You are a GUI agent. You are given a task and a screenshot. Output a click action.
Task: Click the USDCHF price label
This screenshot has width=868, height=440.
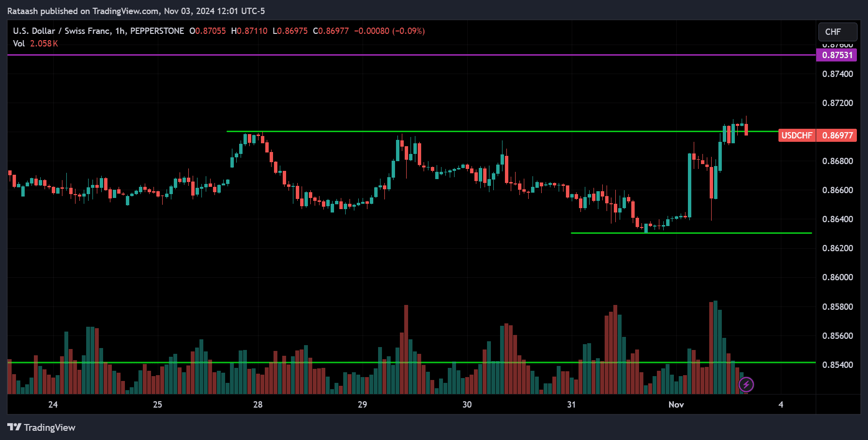click(x=797, y=136)
